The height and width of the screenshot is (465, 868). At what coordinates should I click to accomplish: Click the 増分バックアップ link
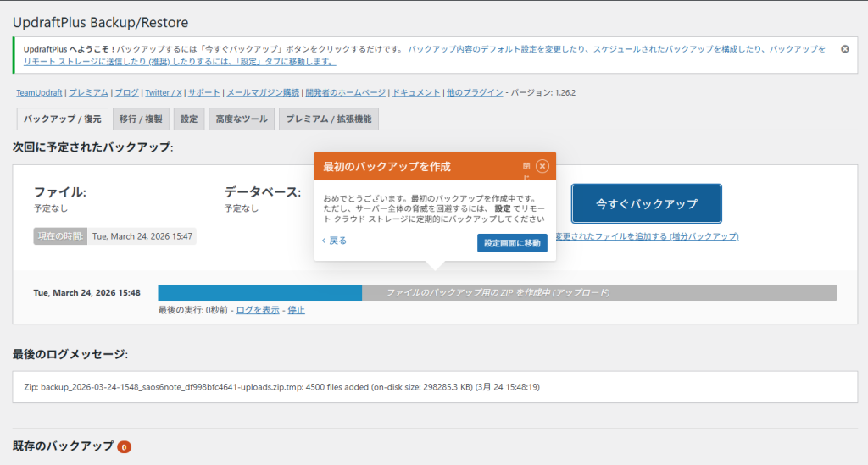pyautogui.click(x=646, y=236)
